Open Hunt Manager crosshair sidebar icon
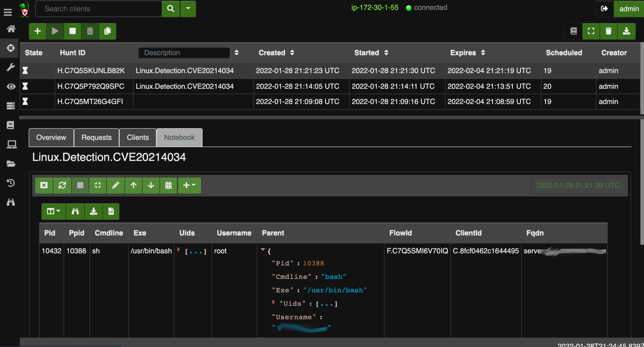The image size is (644, 347). click(x=11, y=48)
